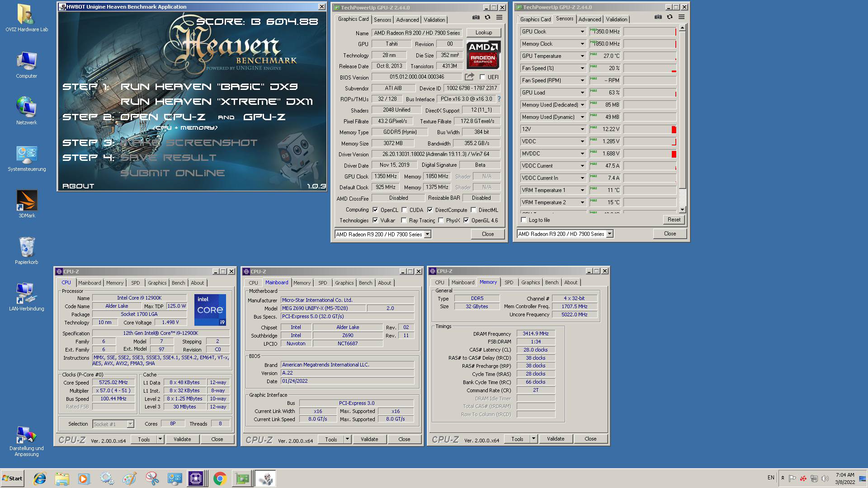Open the Bench tab in CPU-Z Mainboard window
The image size is (868, 488).
(365, 283)
